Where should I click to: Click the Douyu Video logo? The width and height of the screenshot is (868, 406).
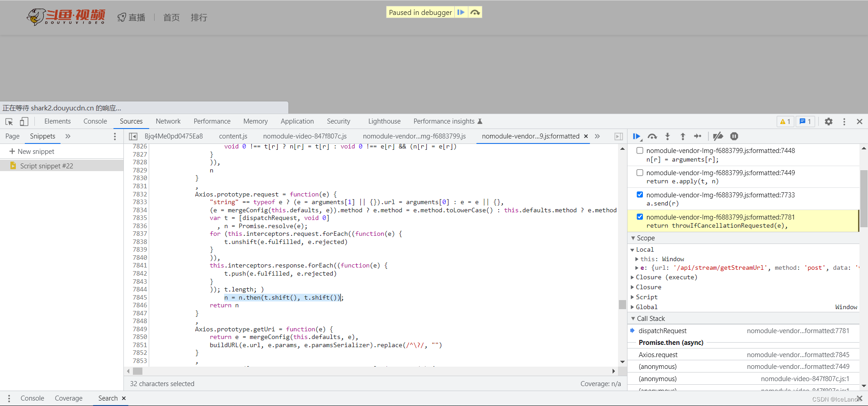click(66, 17)
